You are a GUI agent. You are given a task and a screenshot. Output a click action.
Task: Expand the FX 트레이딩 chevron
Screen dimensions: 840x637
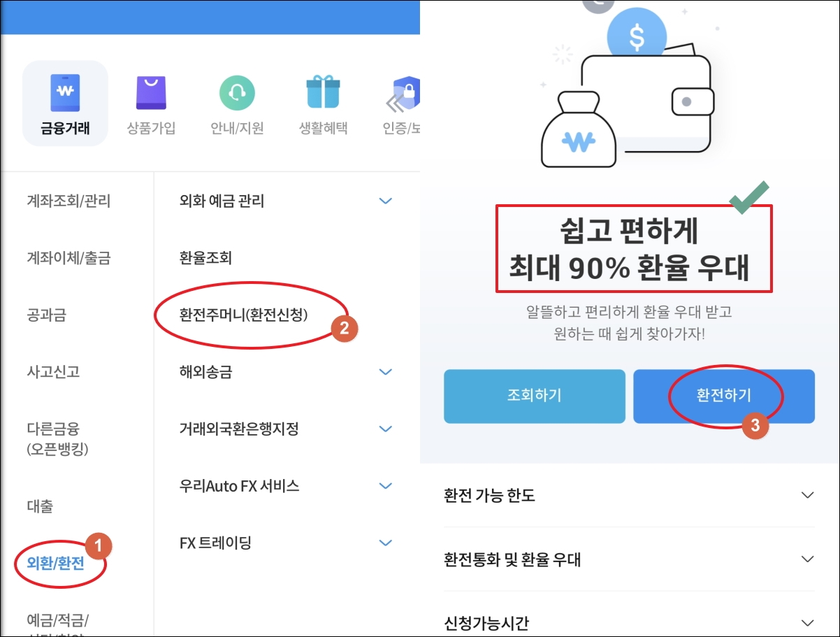tap(385, 543)
